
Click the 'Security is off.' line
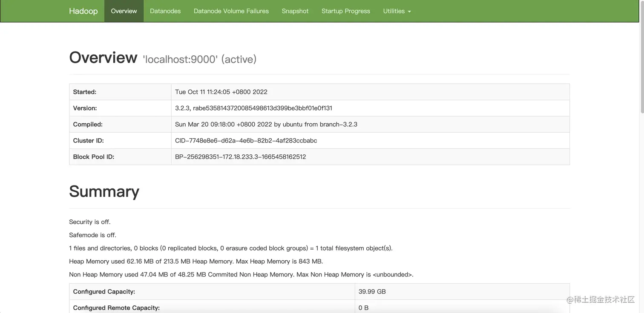pyautogui.click(x=90, y=222)
